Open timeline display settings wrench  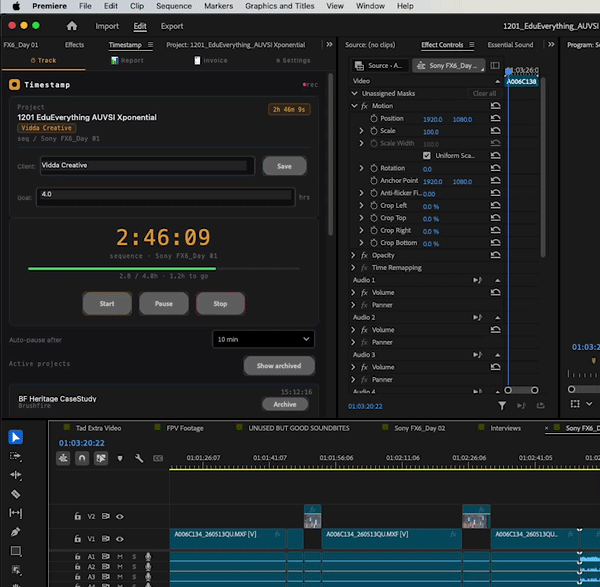click(139, 458)
